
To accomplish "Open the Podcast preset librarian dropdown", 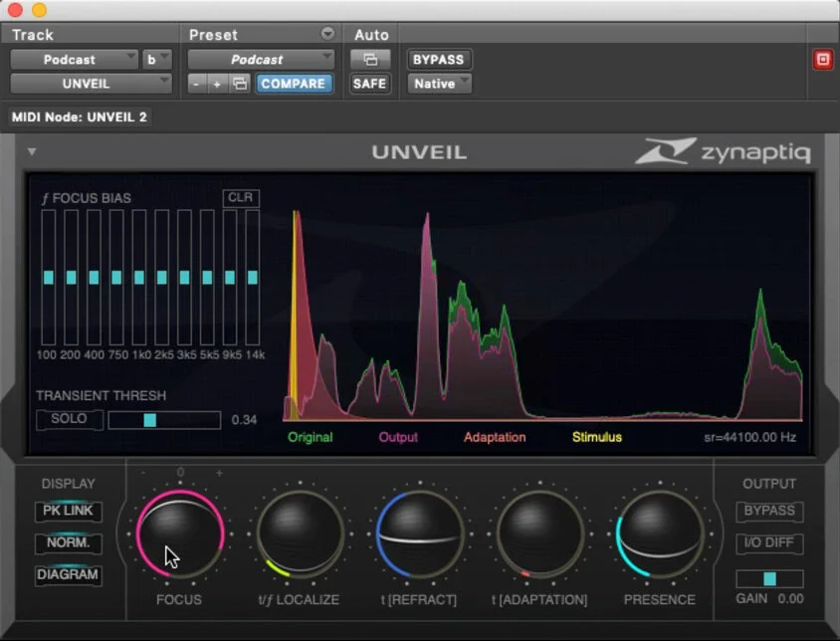I will point(261,59).
